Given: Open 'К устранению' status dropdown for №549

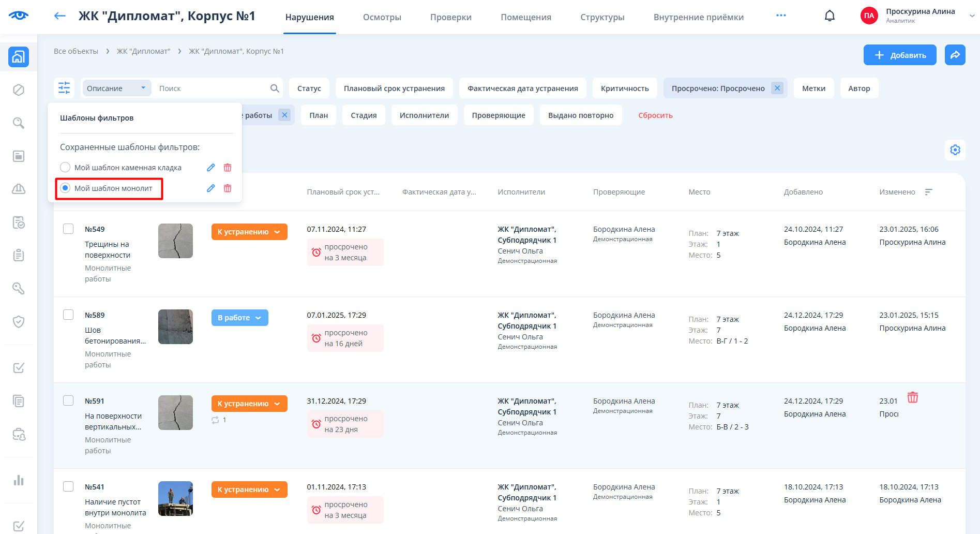Looking at the screenshot, I should click(249, 232).
